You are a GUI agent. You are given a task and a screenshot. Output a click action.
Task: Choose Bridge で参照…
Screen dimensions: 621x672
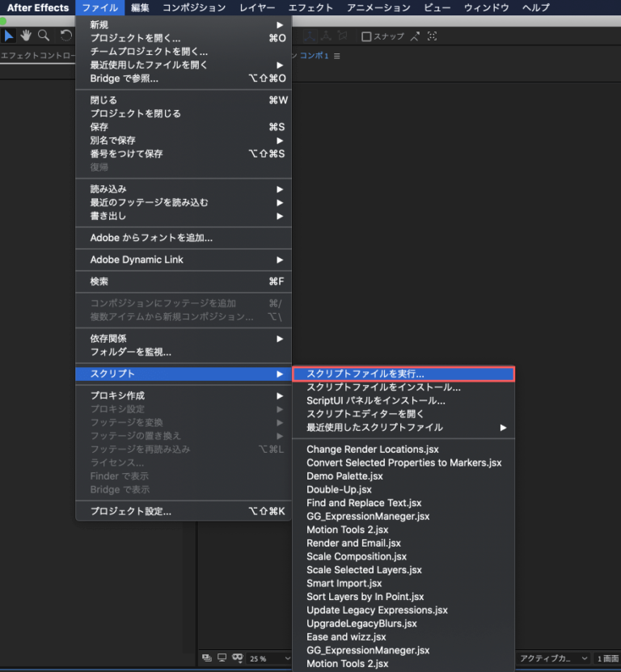(184, 78)
